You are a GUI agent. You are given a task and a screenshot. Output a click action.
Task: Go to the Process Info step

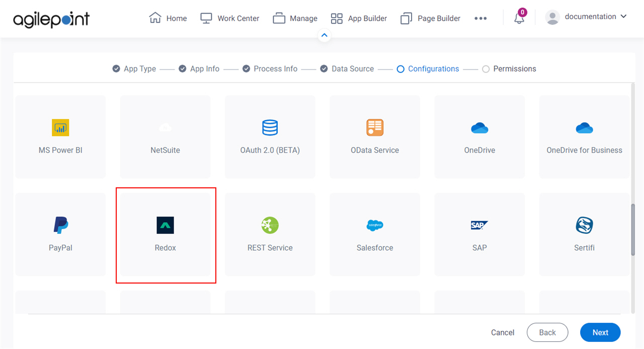[x=270, y=69]
